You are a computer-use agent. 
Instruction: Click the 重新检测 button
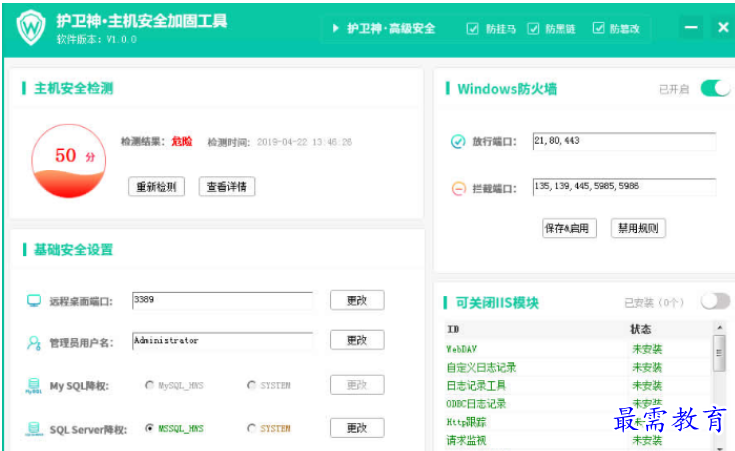(157, 187)
